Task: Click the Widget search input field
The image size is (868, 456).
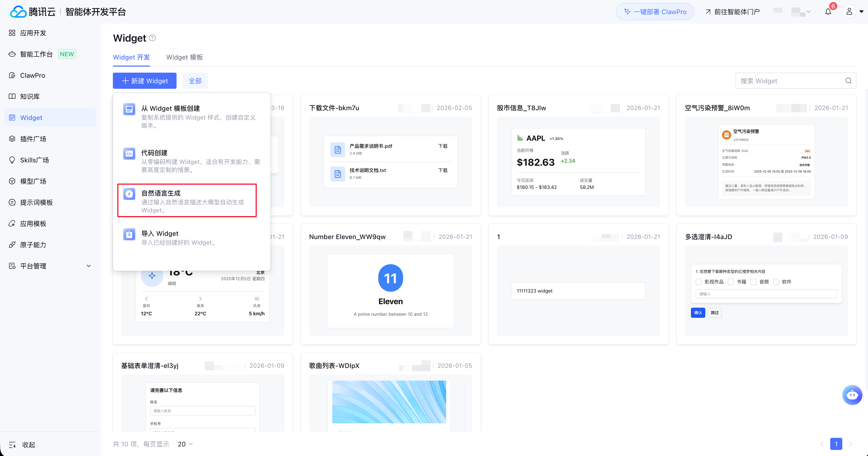Action: pyautogui.click(x=788, y=81)
